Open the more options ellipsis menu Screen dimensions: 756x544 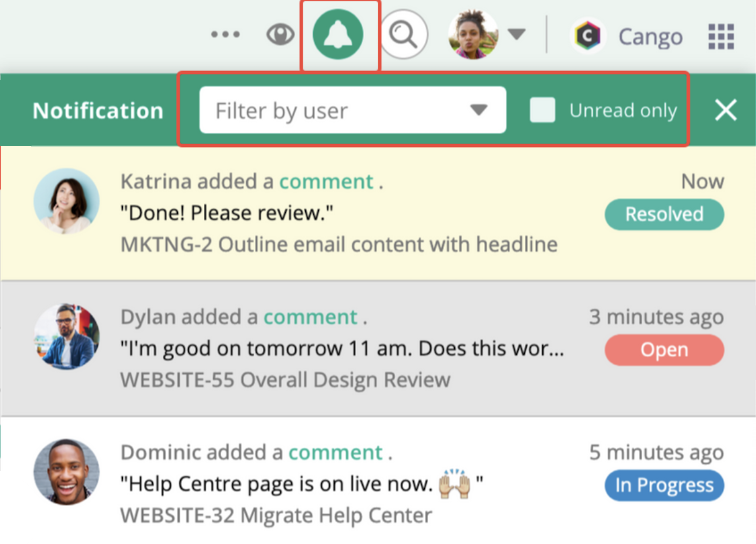226,34
